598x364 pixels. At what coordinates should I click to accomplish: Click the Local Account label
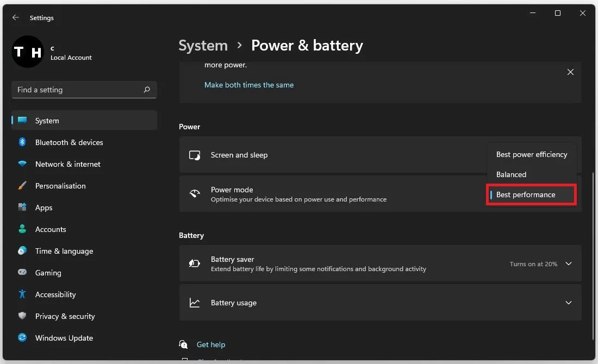click(71, 58)
